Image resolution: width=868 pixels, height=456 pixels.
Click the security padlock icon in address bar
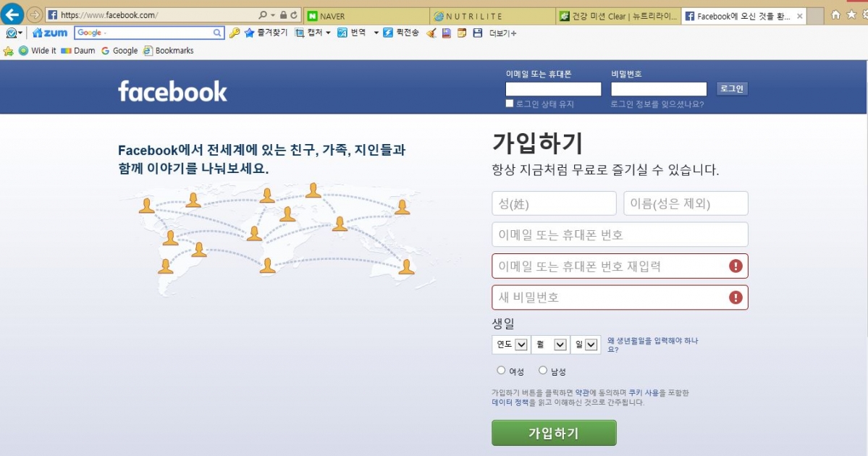284,15
